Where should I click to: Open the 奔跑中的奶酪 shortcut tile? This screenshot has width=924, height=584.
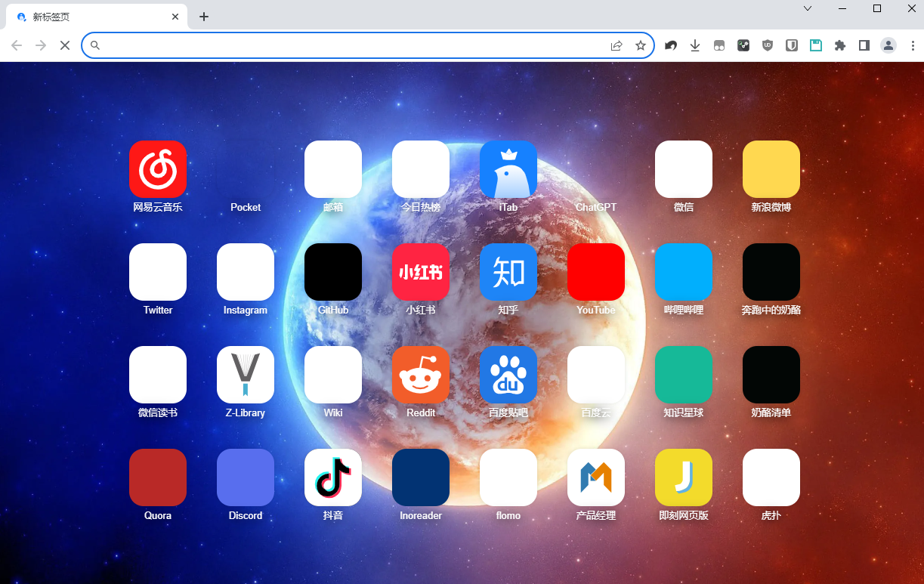coord(771,272)
